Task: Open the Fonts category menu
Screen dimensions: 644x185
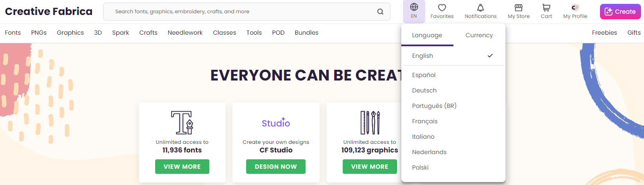Action: tap(13, 33)
